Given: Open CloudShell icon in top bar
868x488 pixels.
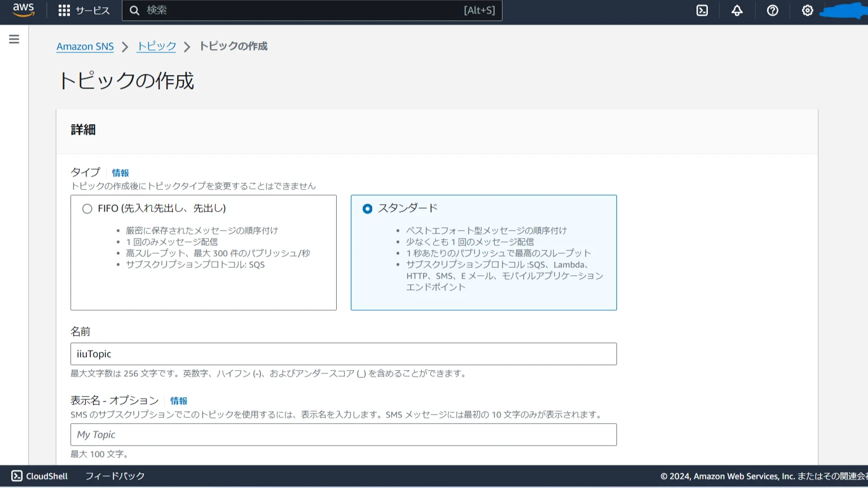Looking at the screenshot, I should click(702, 10).
